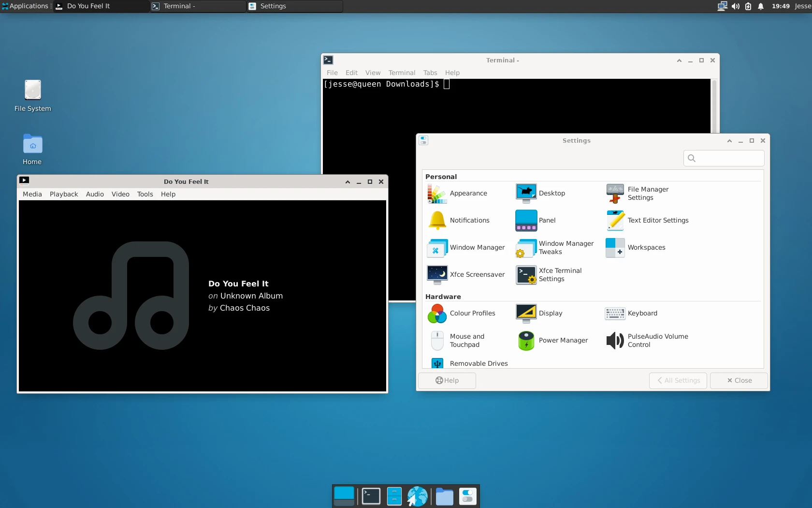The width and height of the screenshot is (812, 508).
Task: Open the Colour Profiles settings
Action: pyautogui.click(x=437, y=314)
